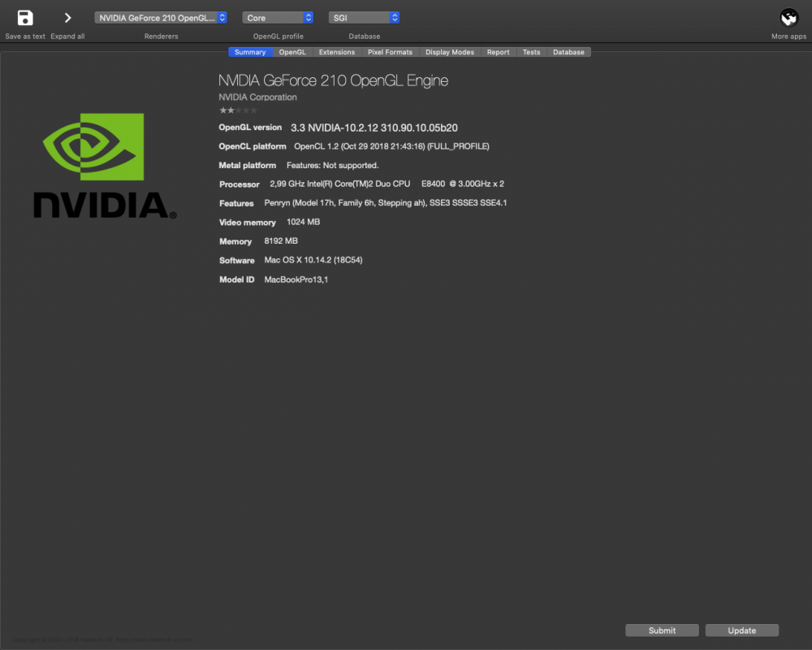Image resolution: width=812 pixels, height=650 pixels.
Task: Switch to the OpenGL tab
Action: point(292,52)
